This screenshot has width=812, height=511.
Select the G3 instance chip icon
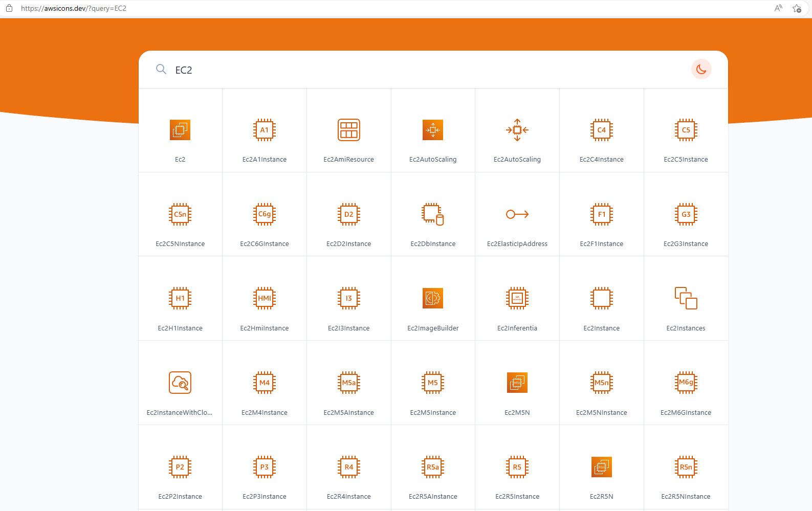[686, 214]
